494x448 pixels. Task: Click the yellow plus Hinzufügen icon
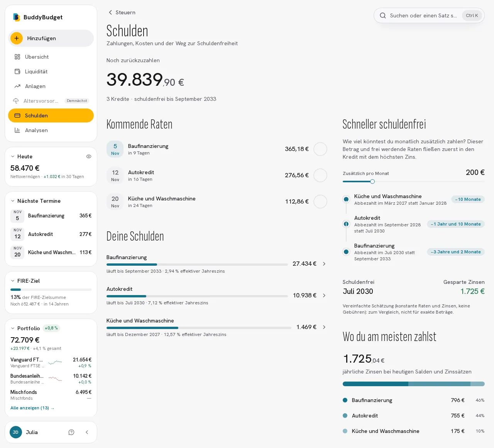[x=17, y=38]
